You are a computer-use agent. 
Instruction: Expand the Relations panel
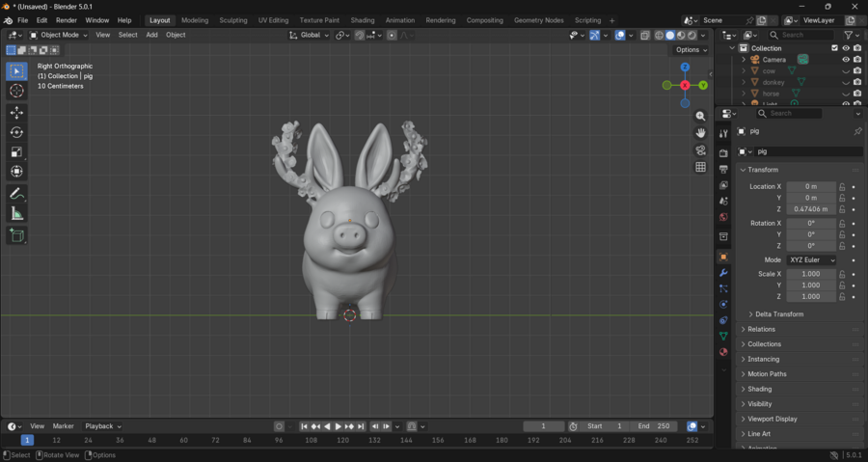tap(761, 329)
